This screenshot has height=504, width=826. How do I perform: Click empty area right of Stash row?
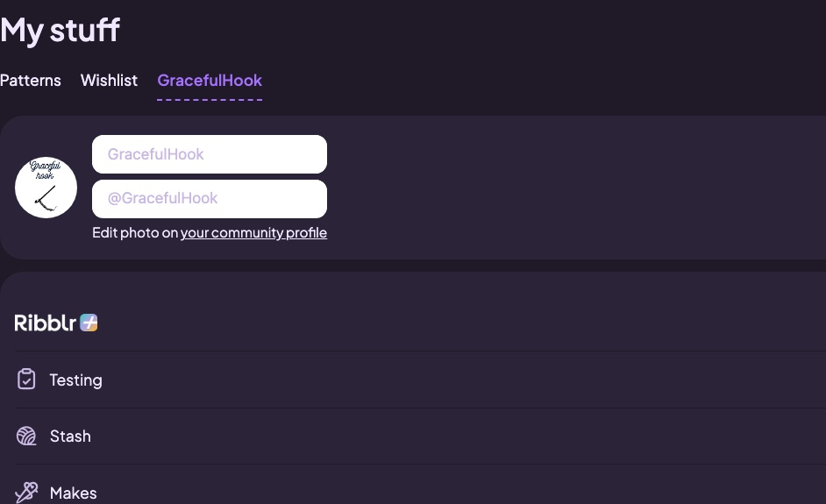[459, 436]
